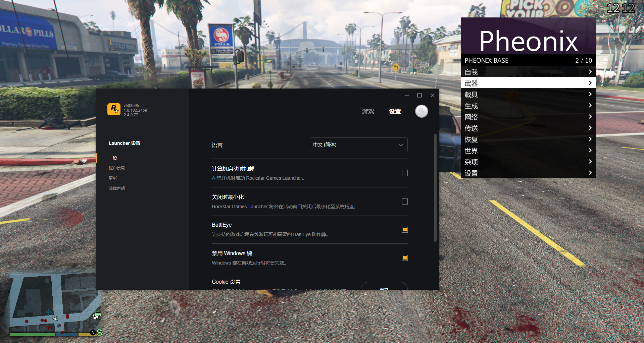Click the launcher settings scrollbar

435,188
